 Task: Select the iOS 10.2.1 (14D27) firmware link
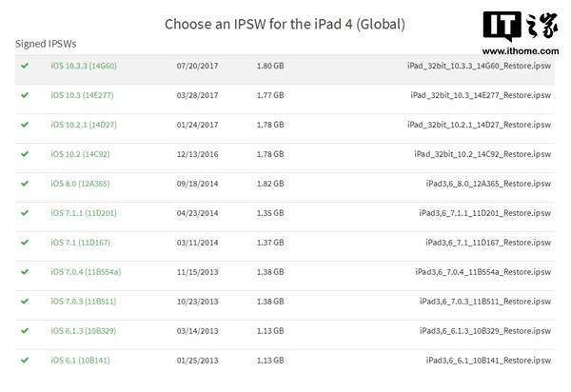pyautogui.click(x=84, y=125)
